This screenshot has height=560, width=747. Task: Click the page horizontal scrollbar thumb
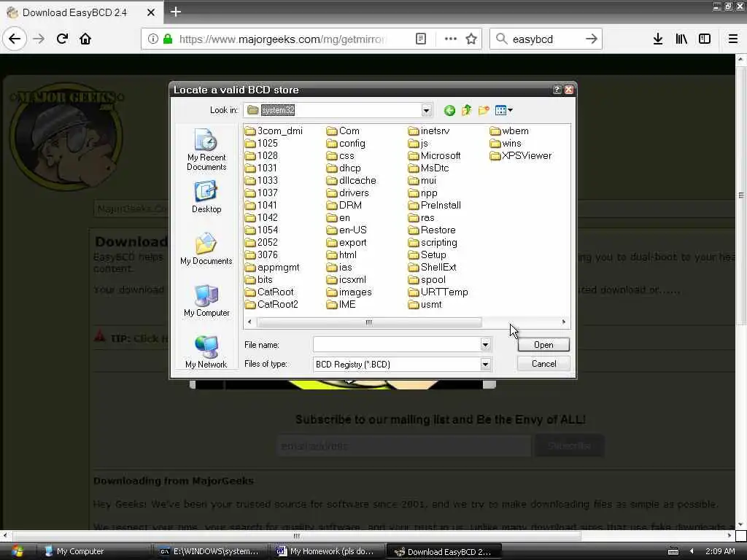[297, 536]
